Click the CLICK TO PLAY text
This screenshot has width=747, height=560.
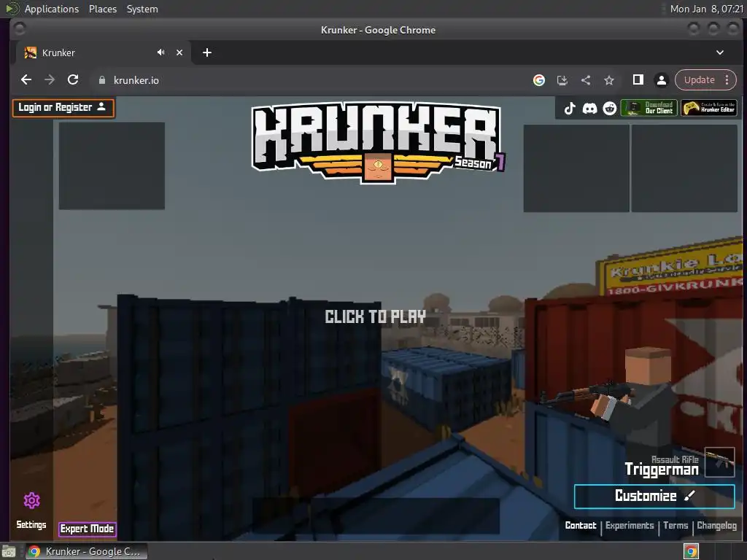point(376,316)
